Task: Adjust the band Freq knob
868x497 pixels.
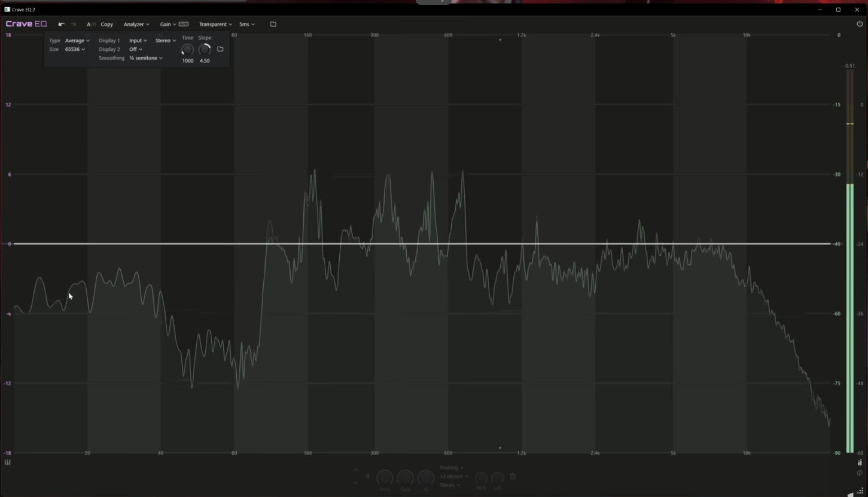Action: [385, 478]
